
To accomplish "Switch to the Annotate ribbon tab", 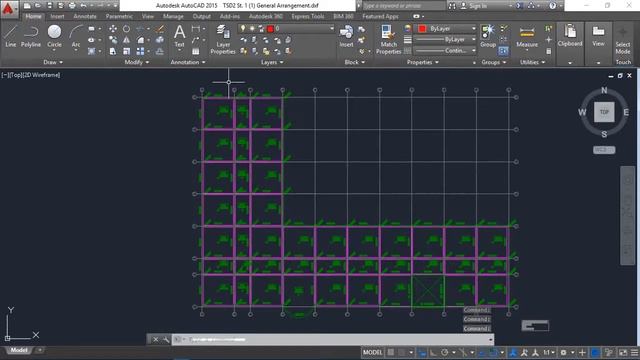I will coord(85,16).
